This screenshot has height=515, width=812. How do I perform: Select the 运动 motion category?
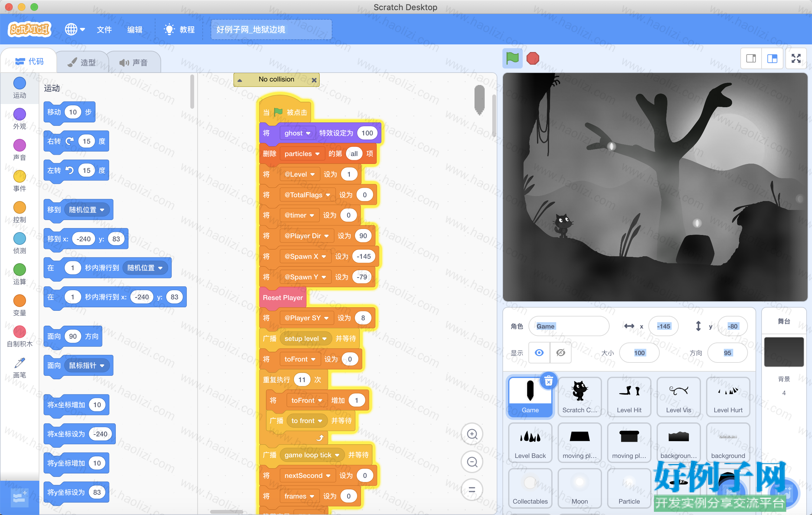point(20,88)
